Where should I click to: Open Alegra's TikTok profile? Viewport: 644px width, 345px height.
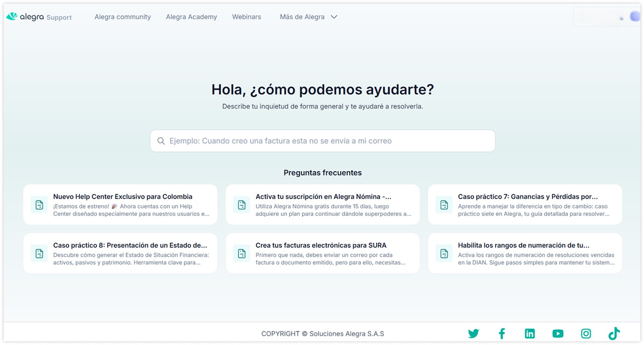pos(614,333)
